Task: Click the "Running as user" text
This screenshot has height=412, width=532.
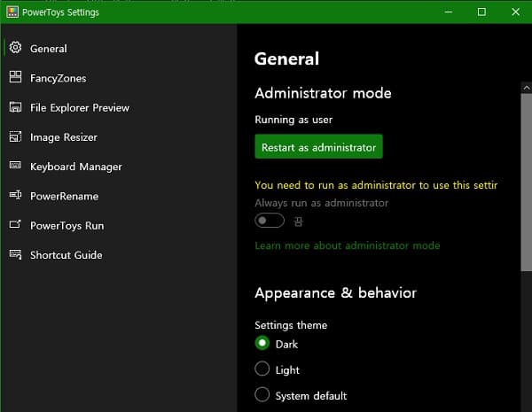Action: (293, 120)
